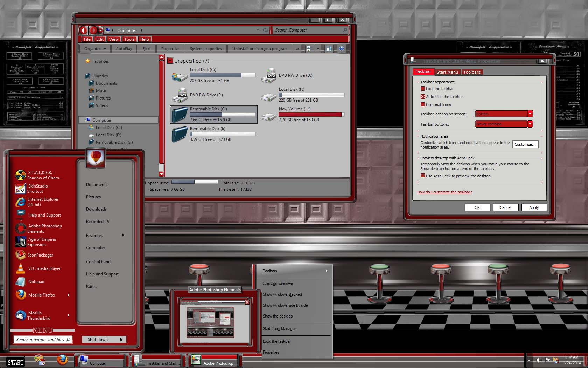Click the Action Center flag tray icon
This screenshot has height=368, width=588.
[547, 360]
